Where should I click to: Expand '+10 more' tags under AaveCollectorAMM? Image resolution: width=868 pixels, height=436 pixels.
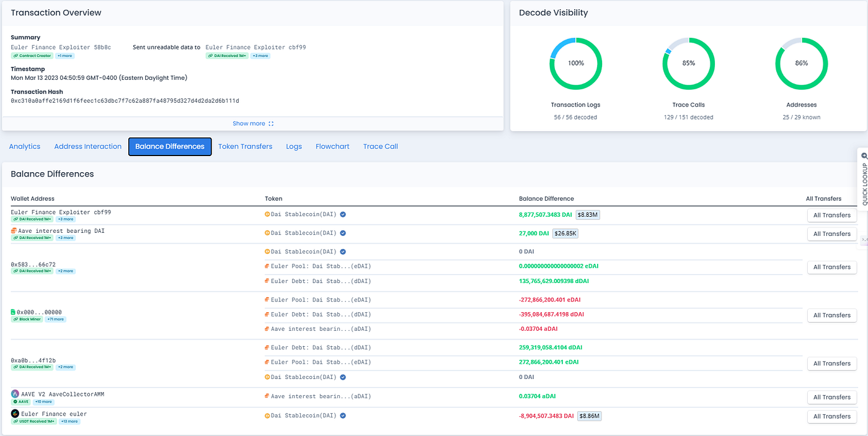tap(43, 402)
